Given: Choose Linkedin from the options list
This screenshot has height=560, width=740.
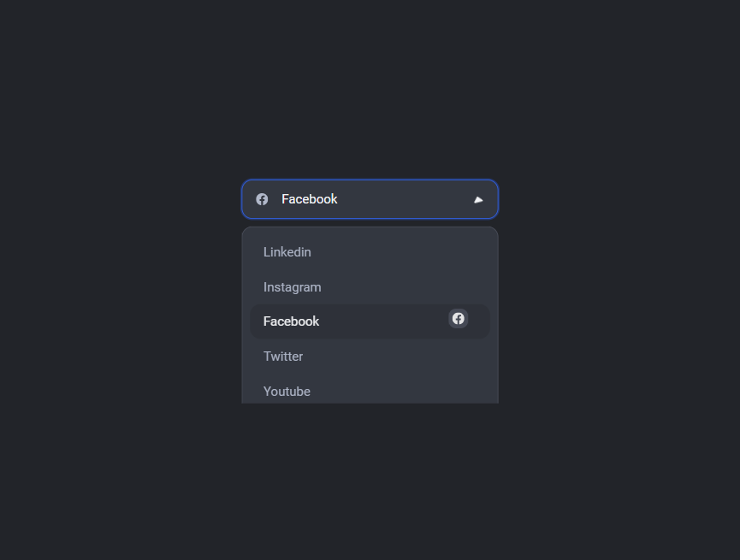Looking at the screenshot, I should 370,252.
